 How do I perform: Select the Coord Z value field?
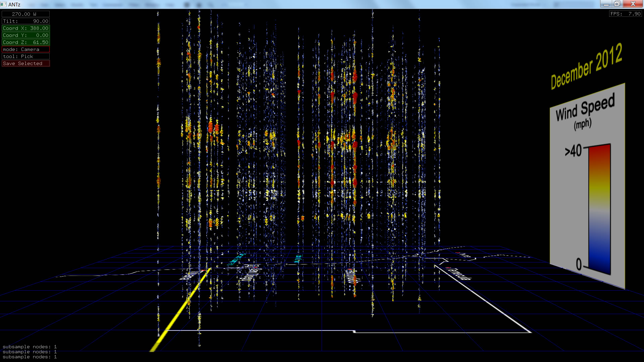(25, 42)
